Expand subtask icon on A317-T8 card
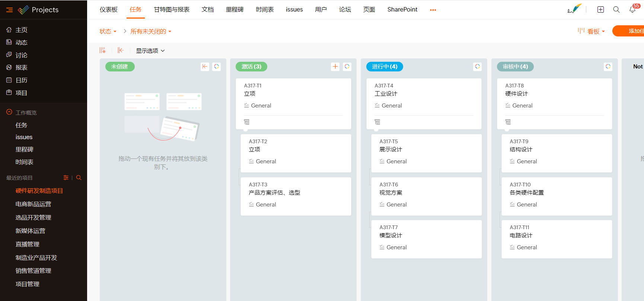This screenshot has width=644, height=301. 508,122
